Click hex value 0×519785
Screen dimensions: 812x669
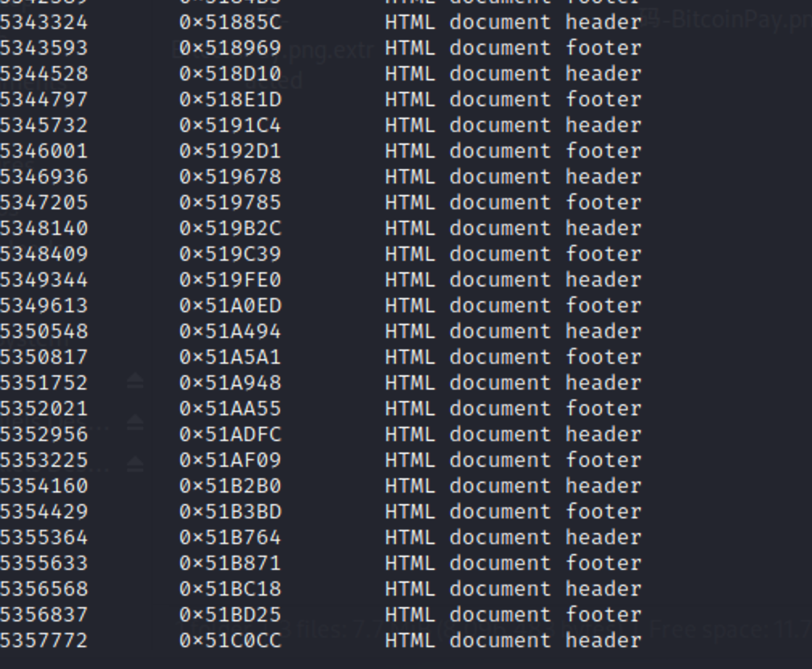[229, 202]
